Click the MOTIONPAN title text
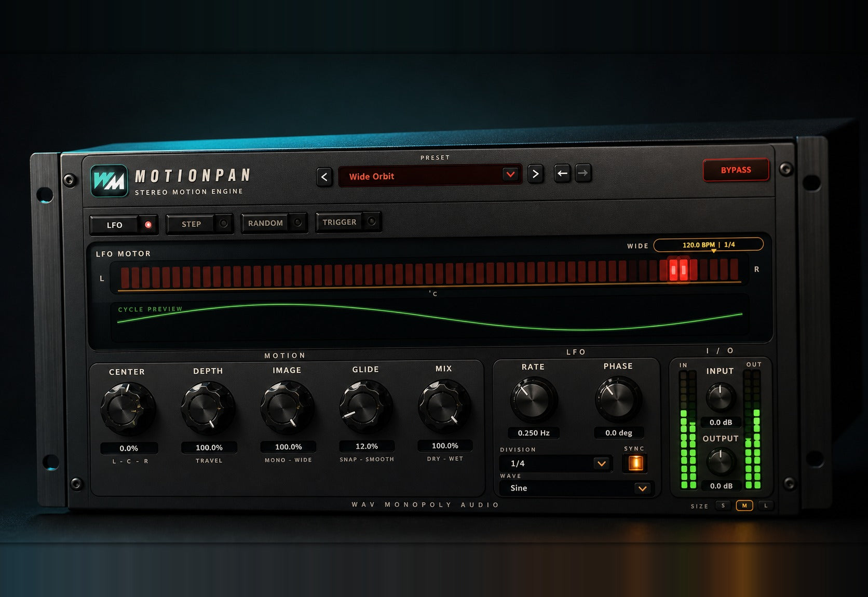 (x=193, y=175)
